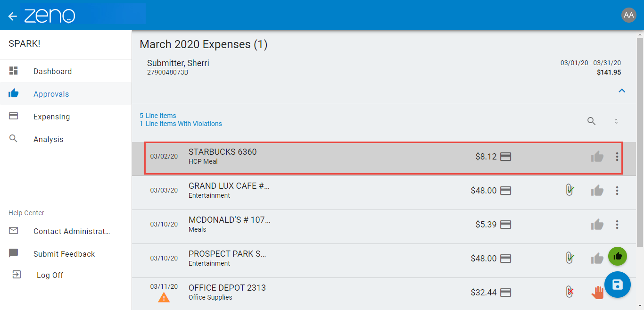
Task: Click the AA profile avatar
Action: coord(629,15)
